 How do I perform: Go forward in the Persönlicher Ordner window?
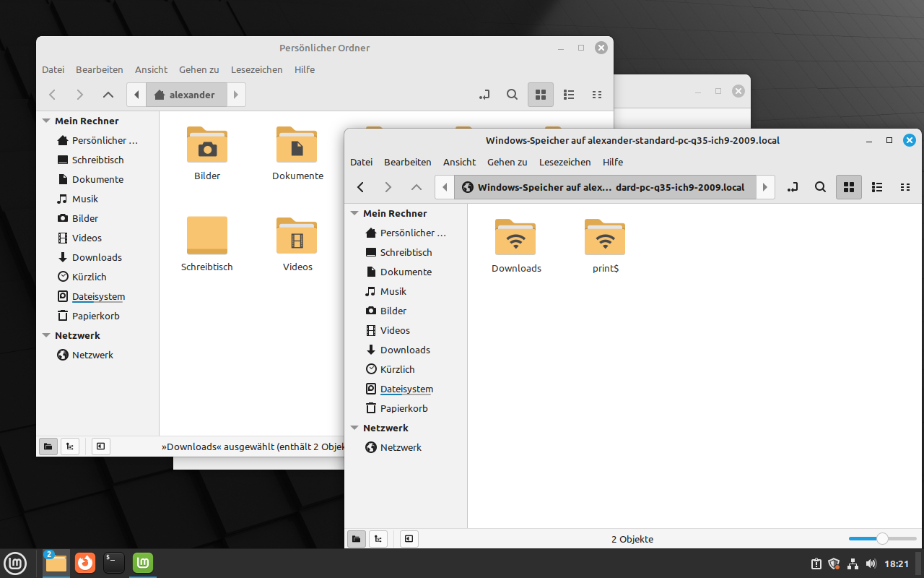pos(79,95)
